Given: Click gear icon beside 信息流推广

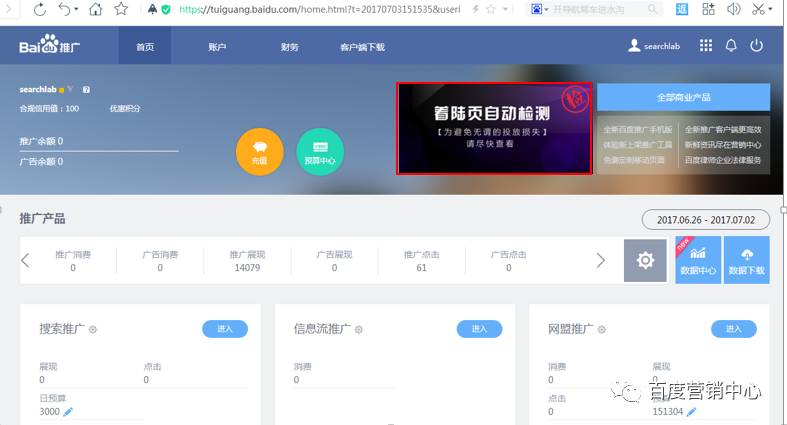Looking at the screenshot, I should pyautogui.click(x=359, y=330).
